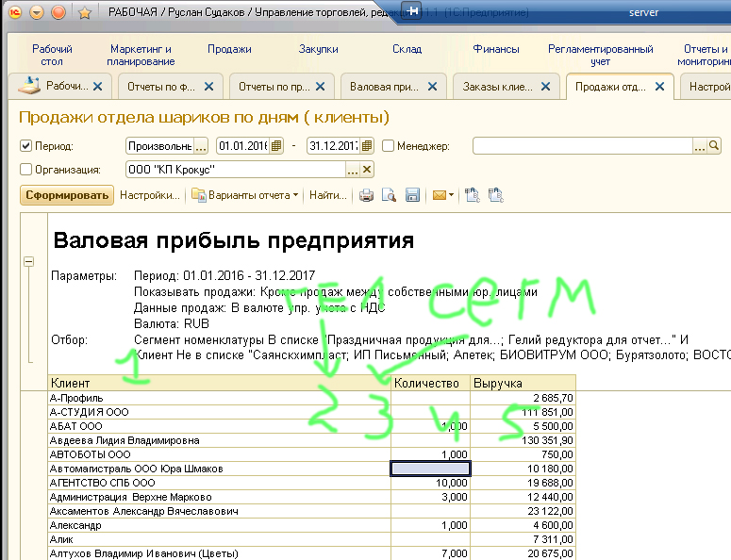The height and width of the screenshot is (560, 731).
Task: Clear the Организация field with X button
Action: [367, 170]
